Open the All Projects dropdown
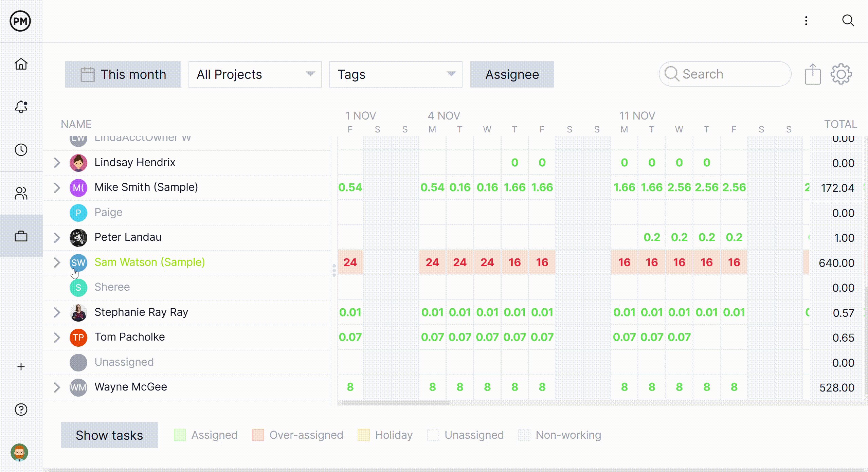Image resolution: width=868 pixels, height=472 pixels. click(255, 74)
